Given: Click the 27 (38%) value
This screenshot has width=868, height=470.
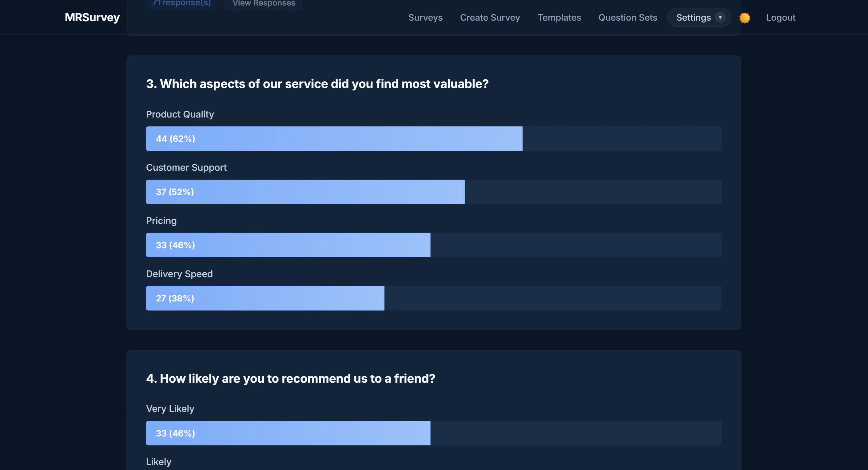Looking at the screenshot, I should tap(175, 298).
